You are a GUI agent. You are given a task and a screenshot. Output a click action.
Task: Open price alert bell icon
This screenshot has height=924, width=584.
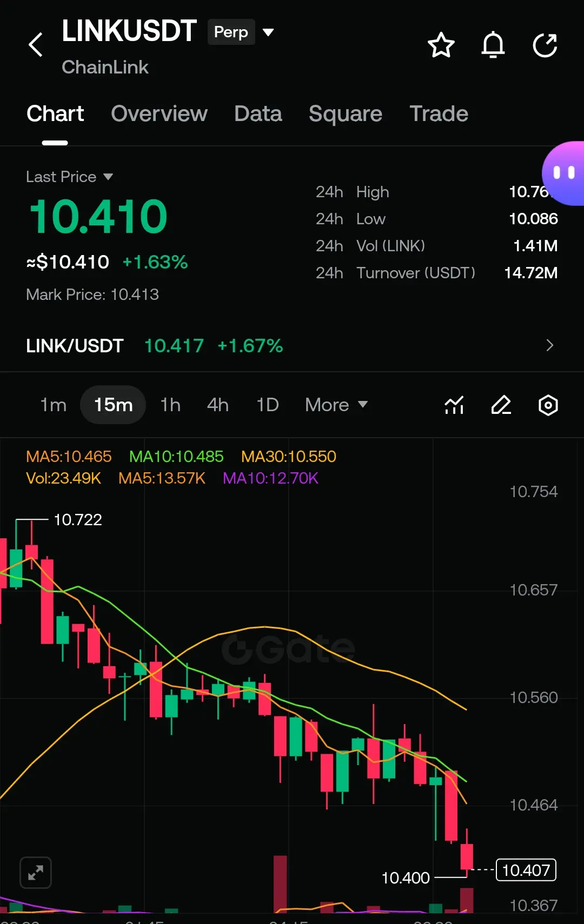[493, 45]
